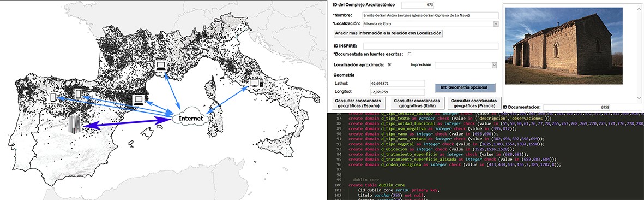Click the Nombre field with Ermita de San Antón

430,15
